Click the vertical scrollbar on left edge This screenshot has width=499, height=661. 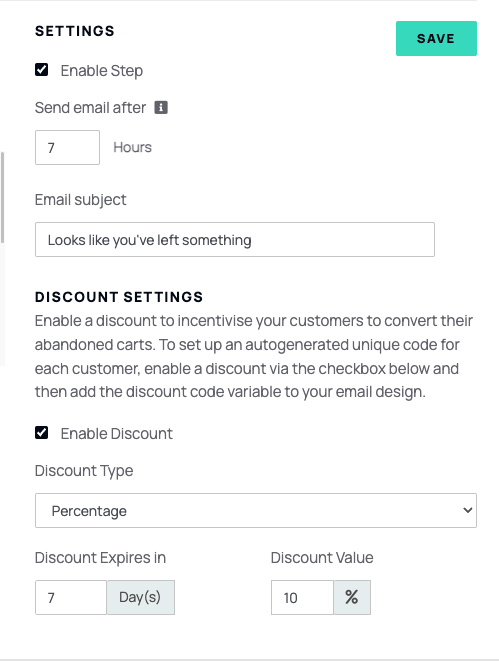(3, 197)
